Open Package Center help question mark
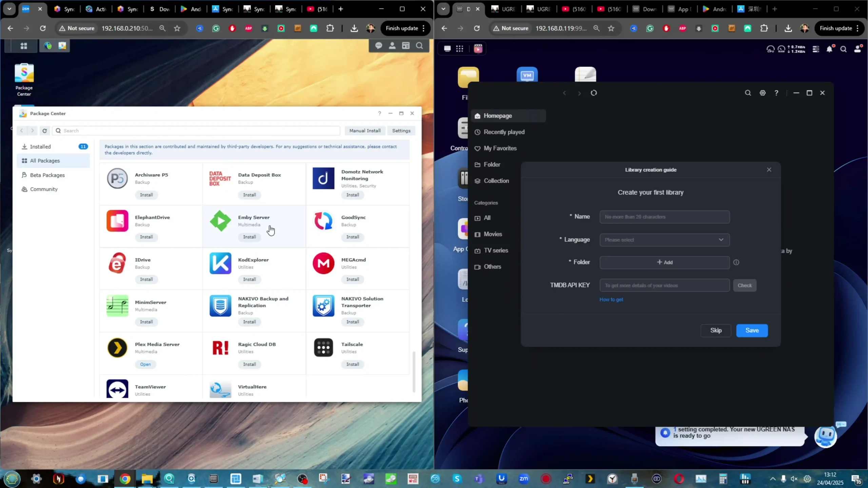The width and height of the screenshot is (868, 488). 379,114
